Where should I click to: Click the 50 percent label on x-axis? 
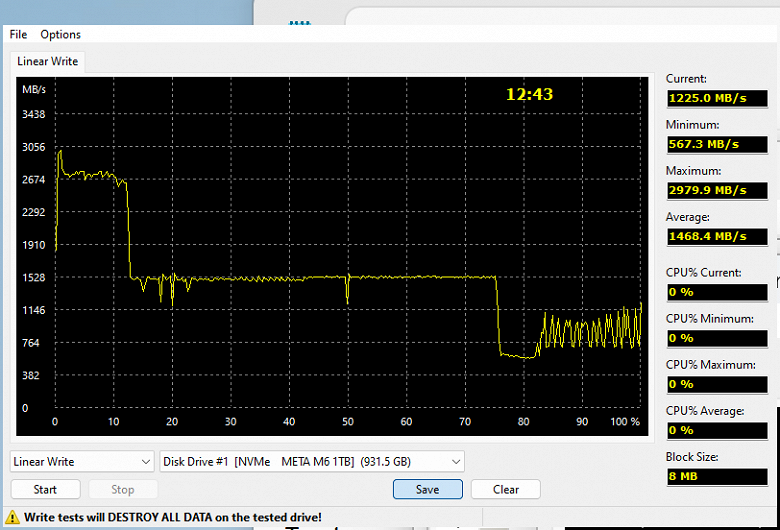[348, 422]
